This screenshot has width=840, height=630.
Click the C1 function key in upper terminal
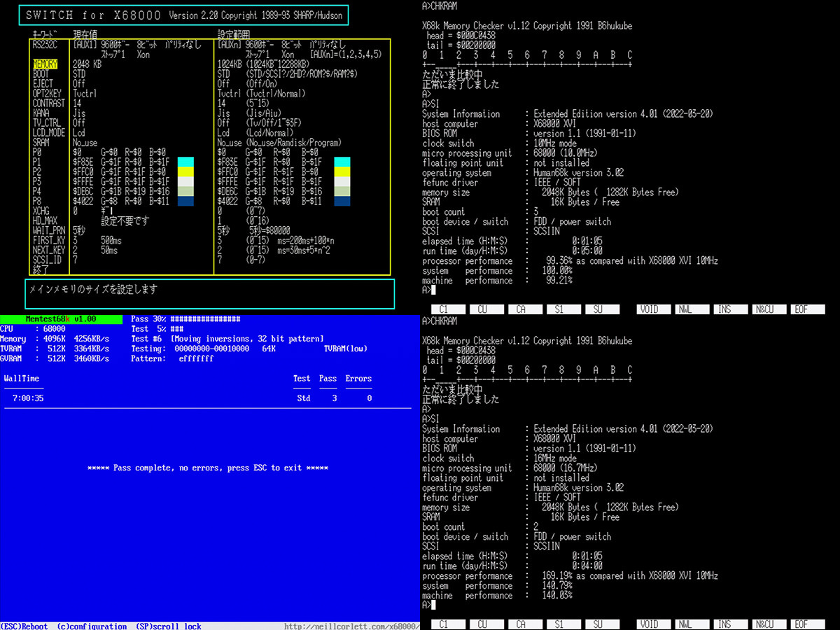coord(443,309)
